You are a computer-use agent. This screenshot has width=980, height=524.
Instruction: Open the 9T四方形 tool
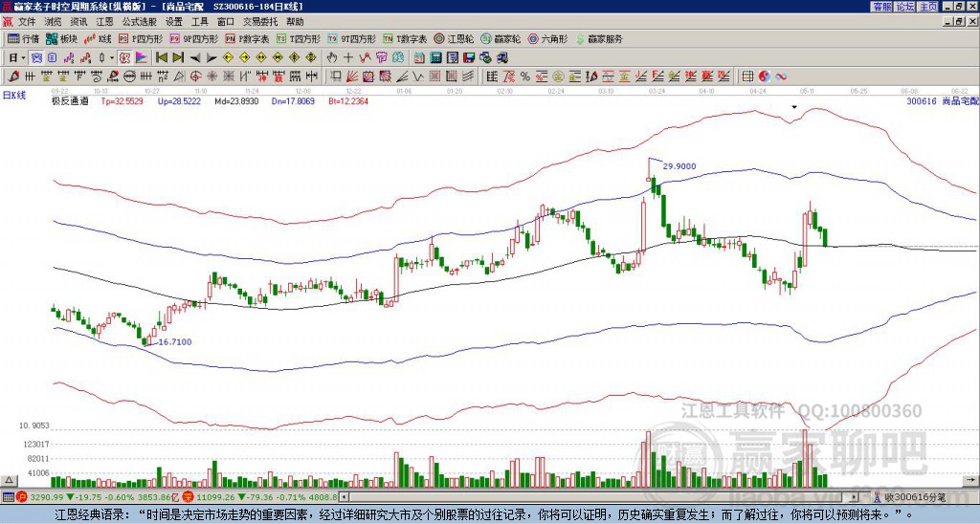pyautogui.click(x=351, y=38)
